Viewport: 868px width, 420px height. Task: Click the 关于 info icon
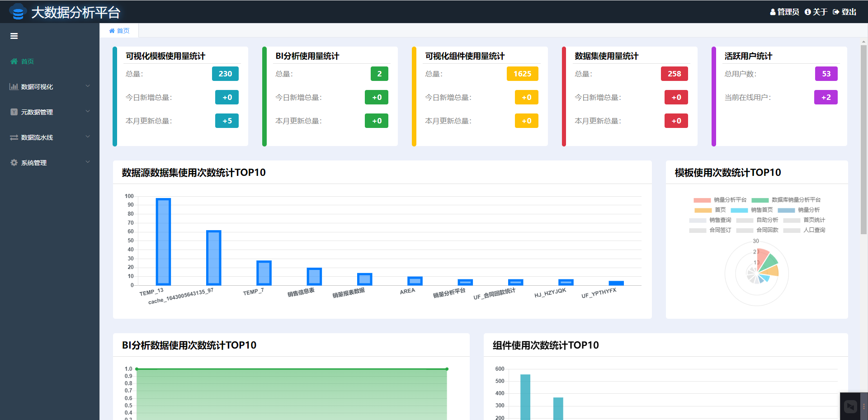click(x=808, y=12)
